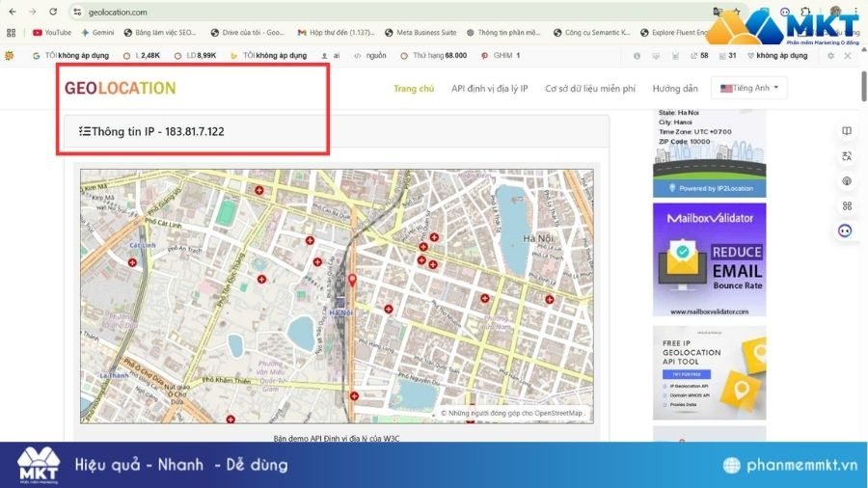
Task: Open the apps grid in bookmarks bar
Action: coord(11,33)
